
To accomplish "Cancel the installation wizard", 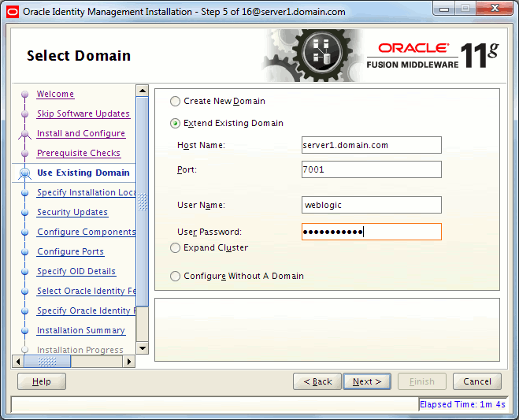I will 477,381.
